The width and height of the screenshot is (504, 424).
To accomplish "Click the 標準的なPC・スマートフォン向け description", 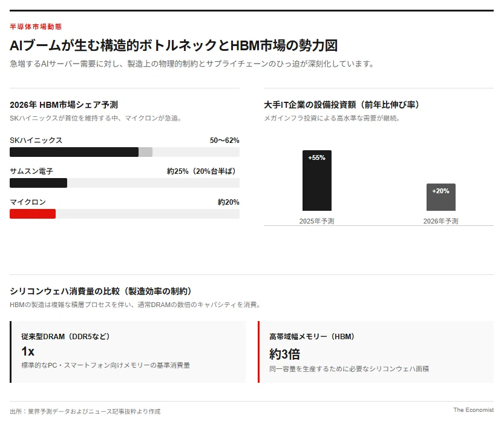I will [105, 365].
